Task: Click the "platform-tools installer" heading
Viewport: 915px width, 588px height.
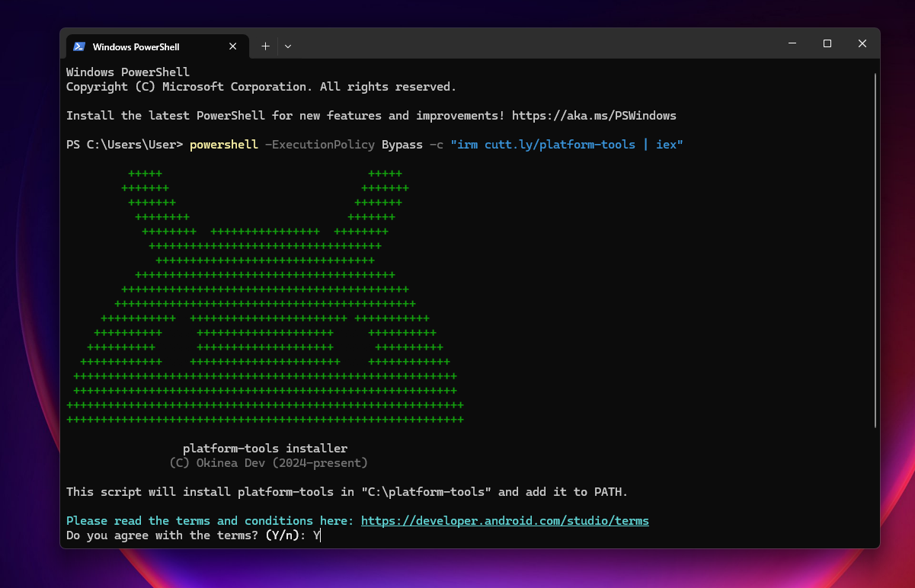Action: point(265,449)
